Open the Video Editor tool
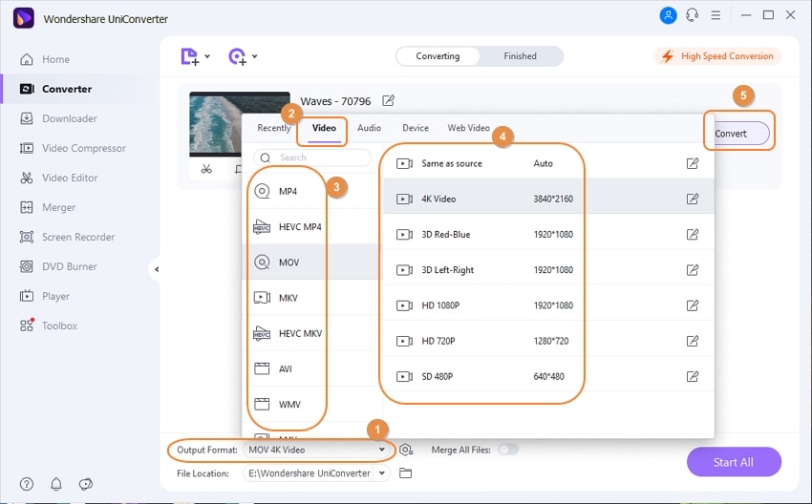Viewport: 812px width, 504px height. point(58,178)
